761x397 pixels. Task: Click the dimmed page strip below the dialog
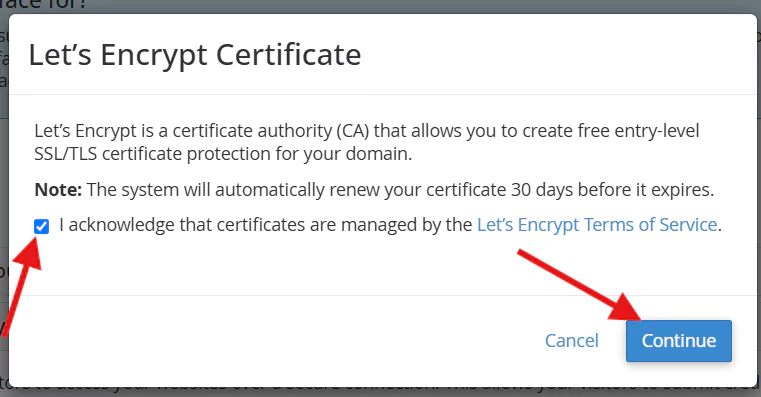point(380,392)
